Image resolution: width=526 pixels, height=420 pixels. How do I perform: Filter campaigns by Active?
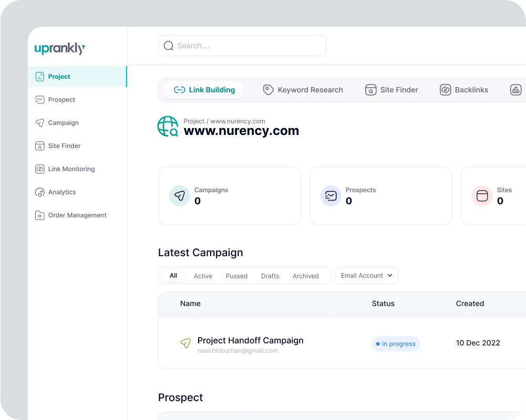[x=203, y=276]
